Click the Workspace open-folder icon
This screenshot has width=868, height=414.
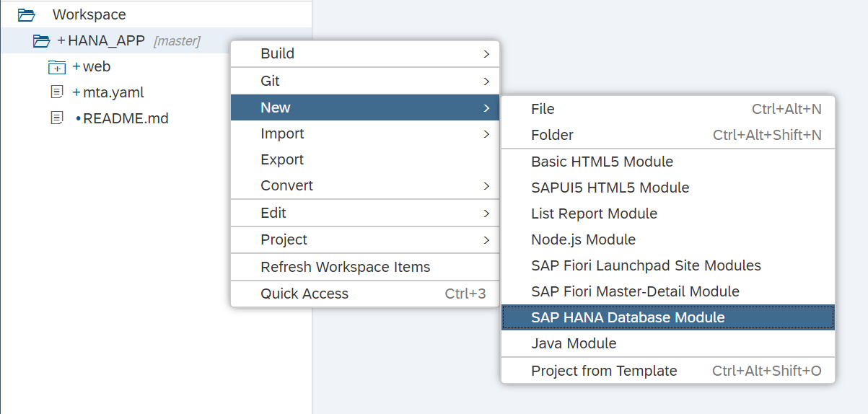coord(27,14)
